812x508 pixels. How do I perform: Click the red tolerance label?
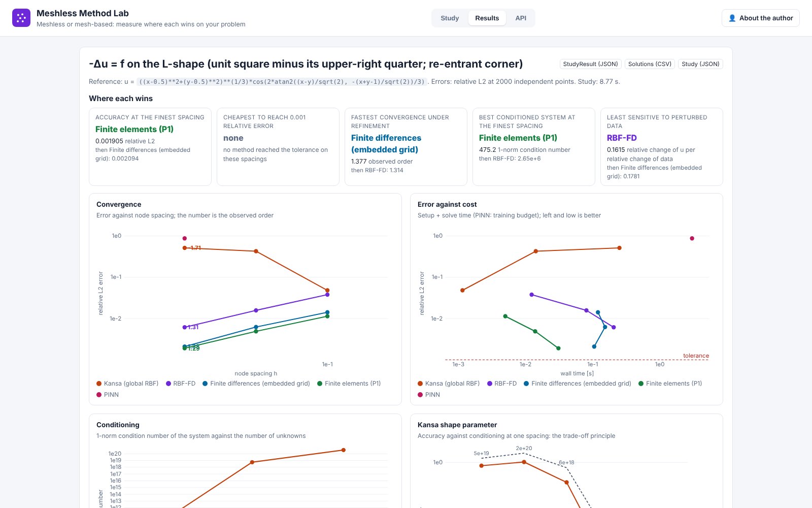tap(696, 356)
